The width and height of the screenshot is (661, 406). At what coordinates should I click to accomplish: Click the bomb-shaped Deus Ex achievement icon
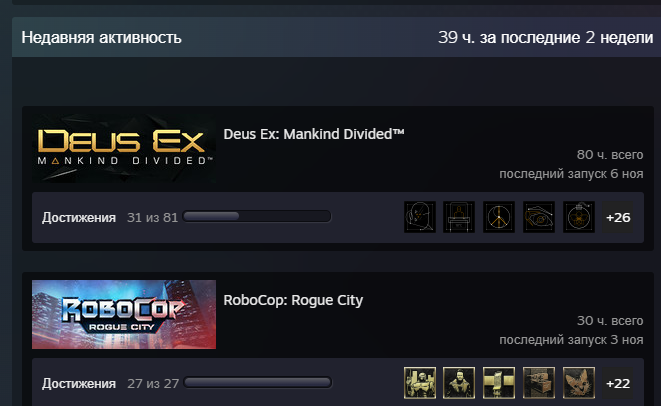coord(579,217)
